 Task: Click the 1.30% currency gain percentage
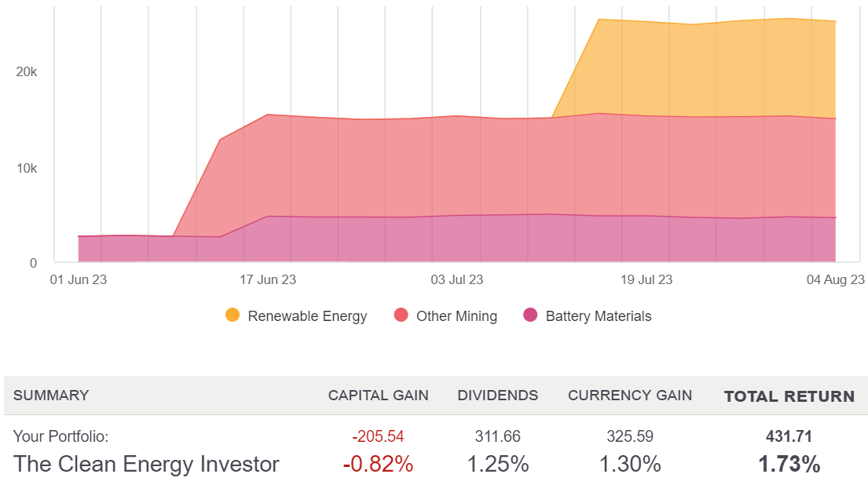[630, 464]
